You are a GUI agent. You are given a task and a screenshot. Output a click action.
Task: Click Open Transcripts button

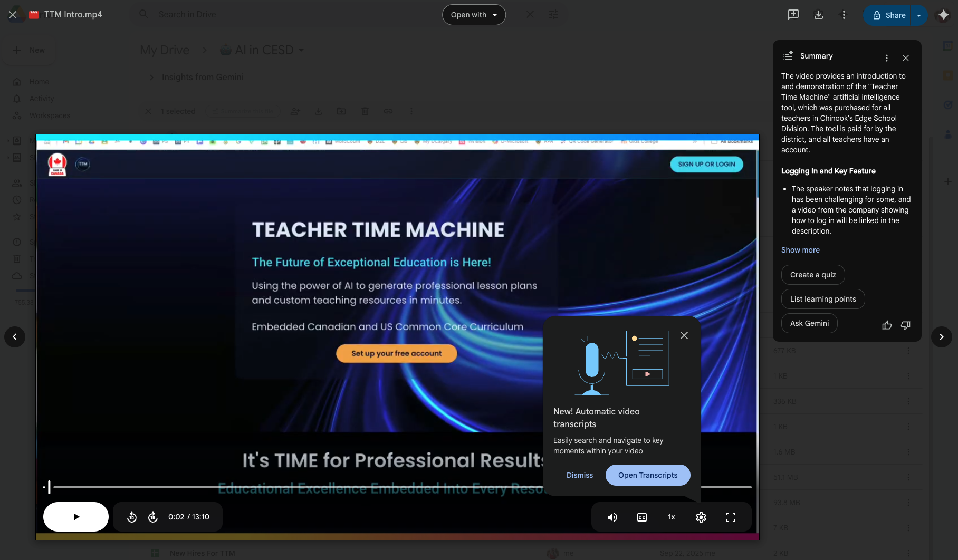pos(647,475)
